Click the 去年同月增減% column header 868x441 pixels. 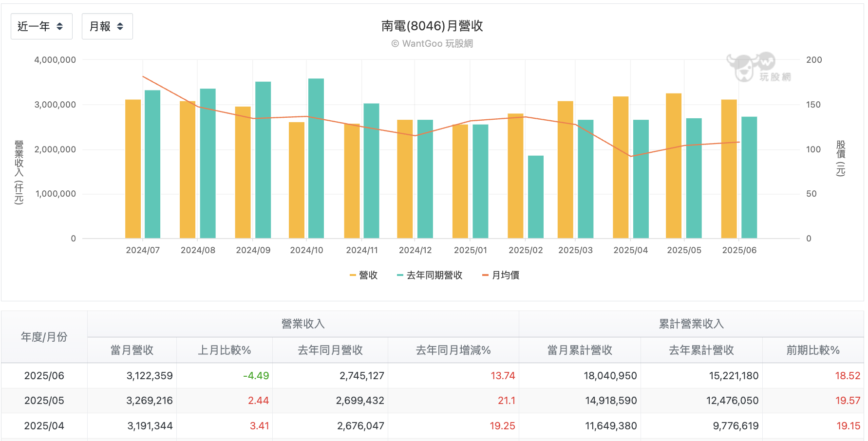[453, 350]
